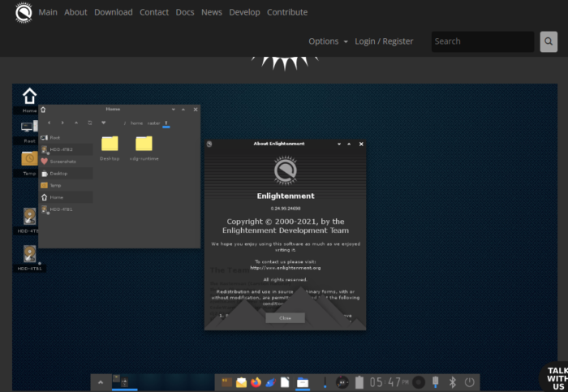
Task: Go back in the Home file manager
Action: click(x=49, y=123)
